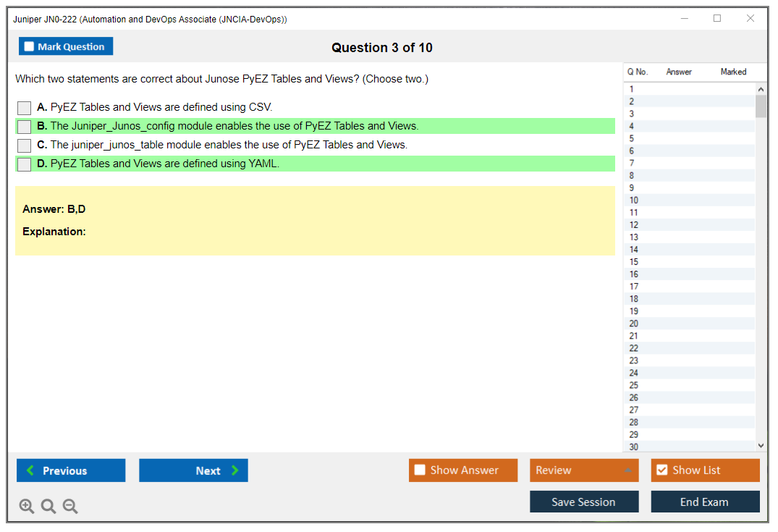Jump to question 4 in list
This screenshot has width=778, height=532.
pyautogui.click(x=632, y=126)
